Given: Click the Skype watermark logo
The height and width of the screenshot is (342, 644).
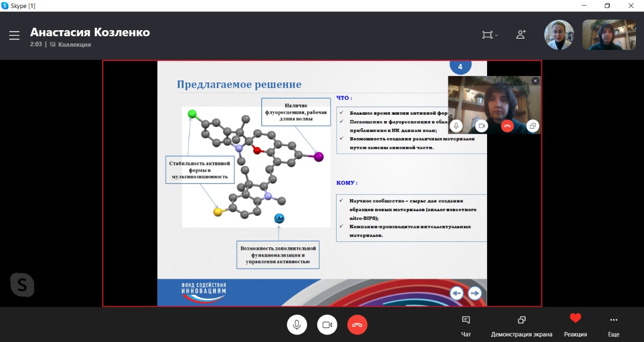Looking at the screenshot, I should tap(22, 285).
